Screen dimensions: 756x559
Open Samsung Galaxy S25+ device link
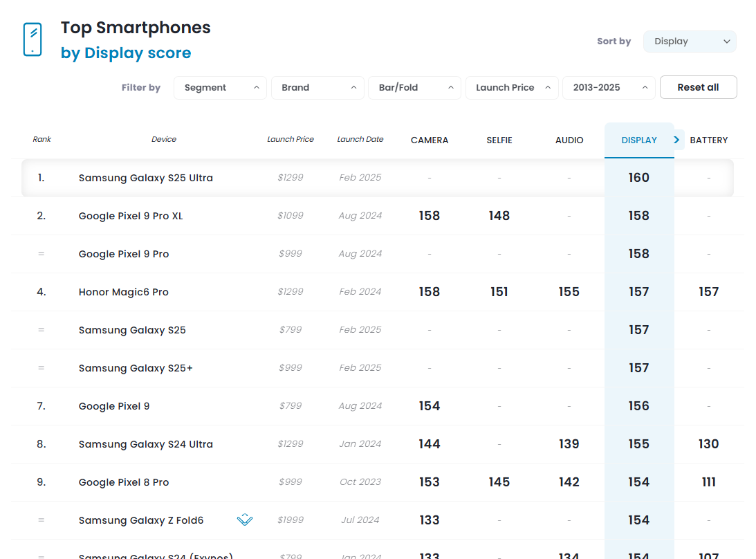[136, 369]
